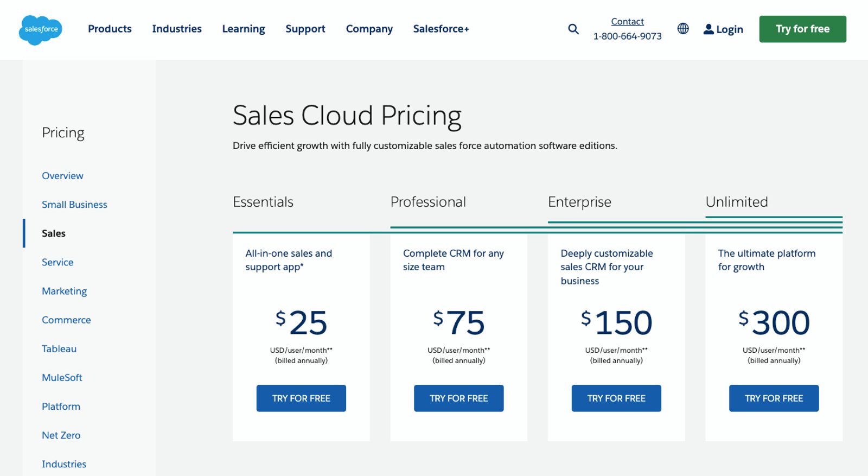Screen dimensions: 868x476
Task: Open search with the magnifying glass icon
Action: click(573, 29)
